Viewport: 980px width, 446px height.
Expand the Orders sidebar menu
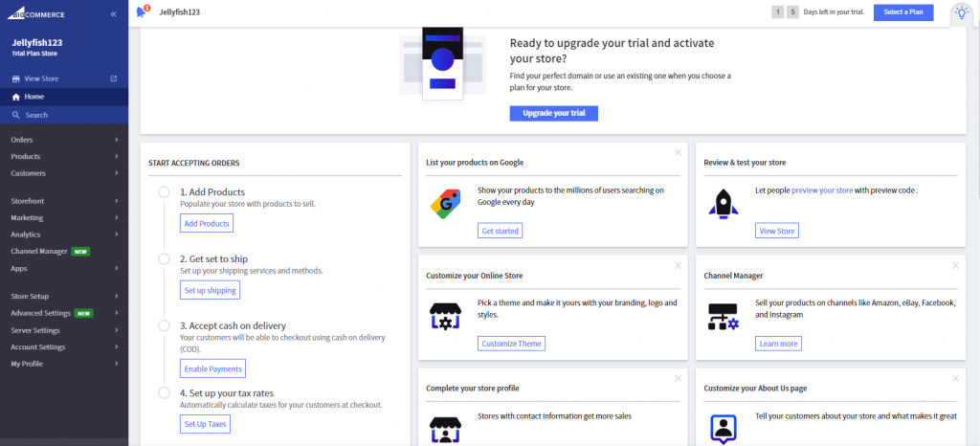(x=64, y=140)
